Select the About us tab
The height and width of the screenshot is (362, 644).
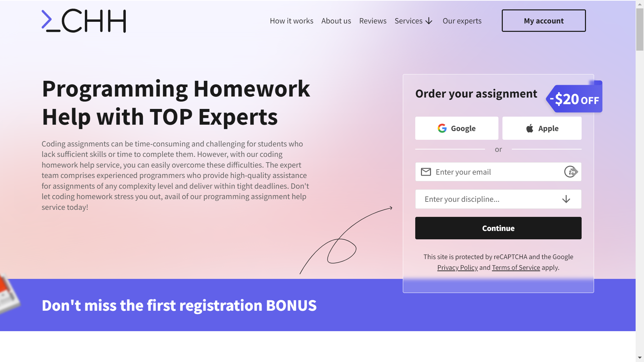click(x=336, y=20)
